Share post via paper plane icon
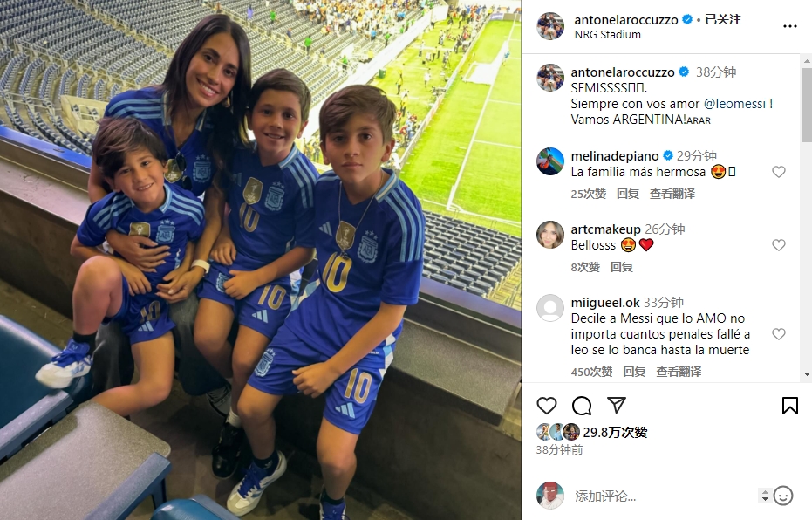812x520 pixels. 617,405
